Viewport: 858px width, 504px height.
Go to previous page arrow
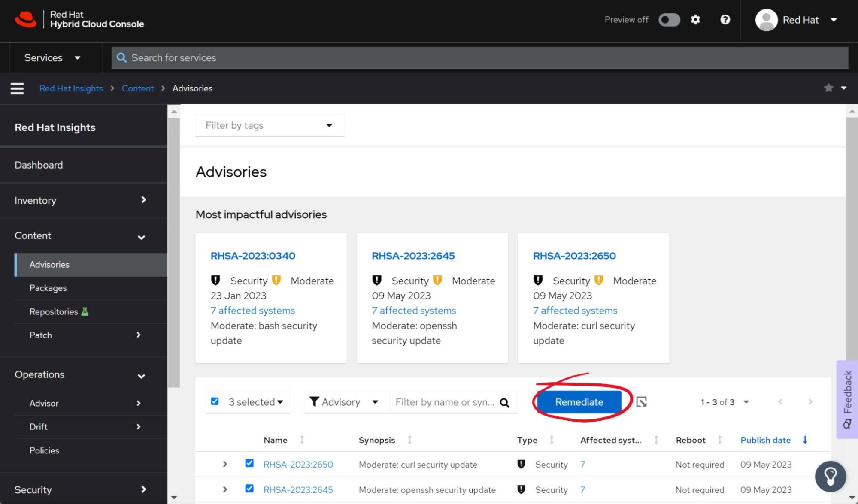click(781, 402)
